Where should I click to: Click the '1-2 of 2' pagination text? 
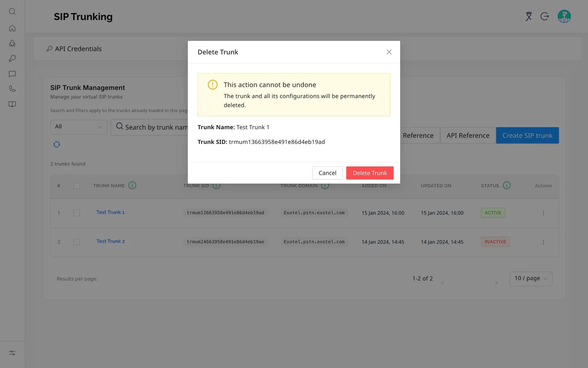pyautogui.click(x=423, y=278)
